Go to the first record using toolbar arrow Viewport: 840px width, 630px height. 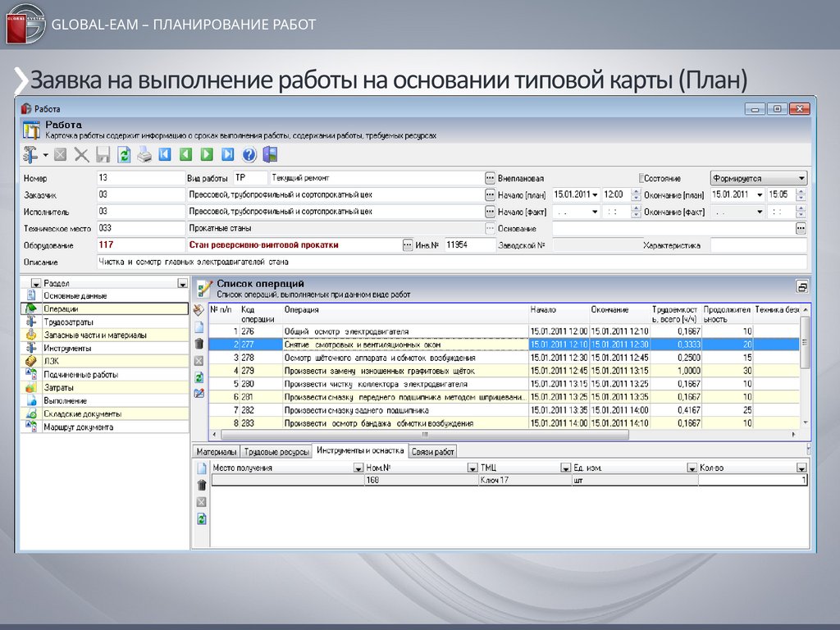(166, 154)
